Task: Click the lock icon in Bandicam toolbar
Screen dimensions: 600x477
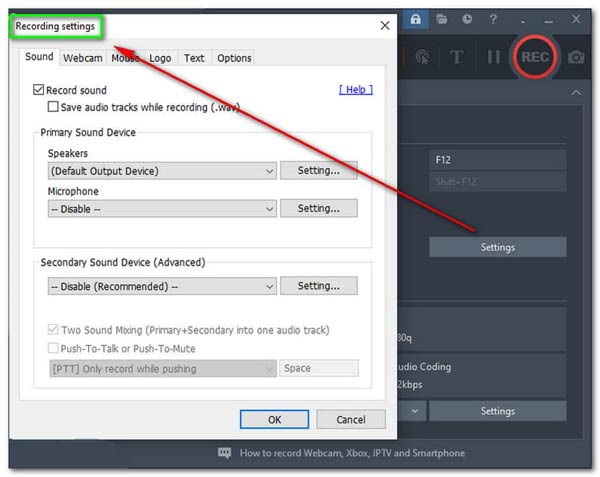Action: click(416, 19)
